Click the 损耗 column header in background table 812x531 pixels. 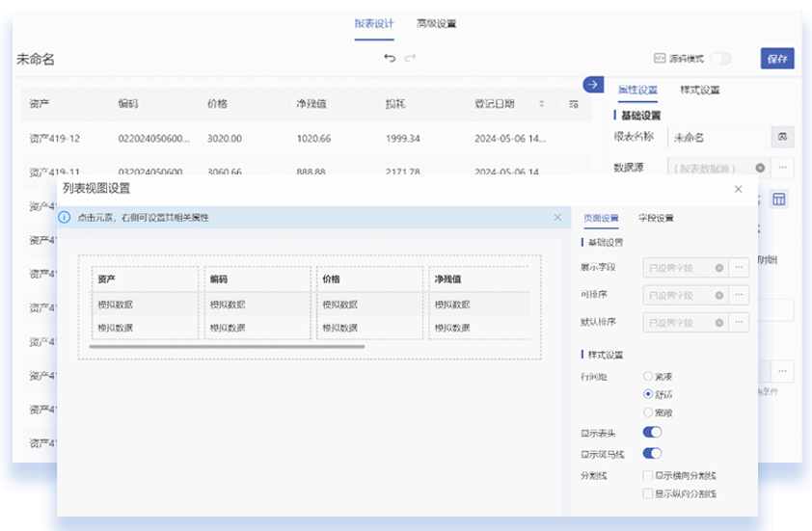(395, 104)
